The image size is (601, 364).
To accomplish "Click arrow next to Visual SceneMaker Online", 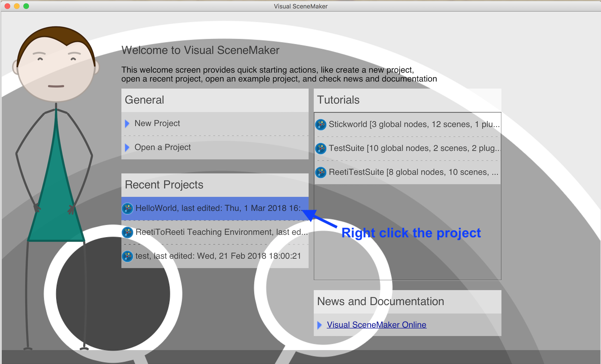I will click(x=319, y=325).
